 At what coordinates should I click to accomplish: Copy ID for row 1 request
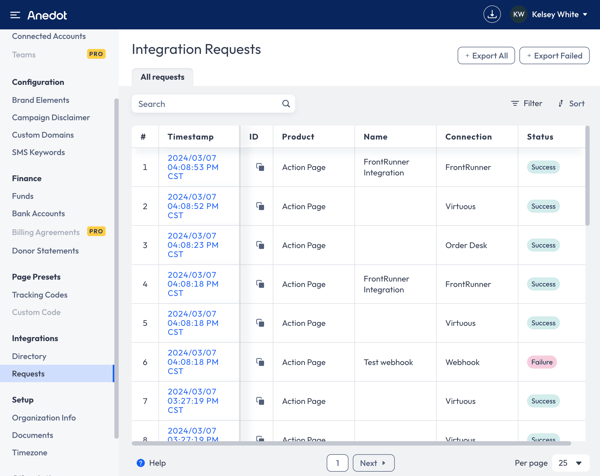tap(260, 167)
